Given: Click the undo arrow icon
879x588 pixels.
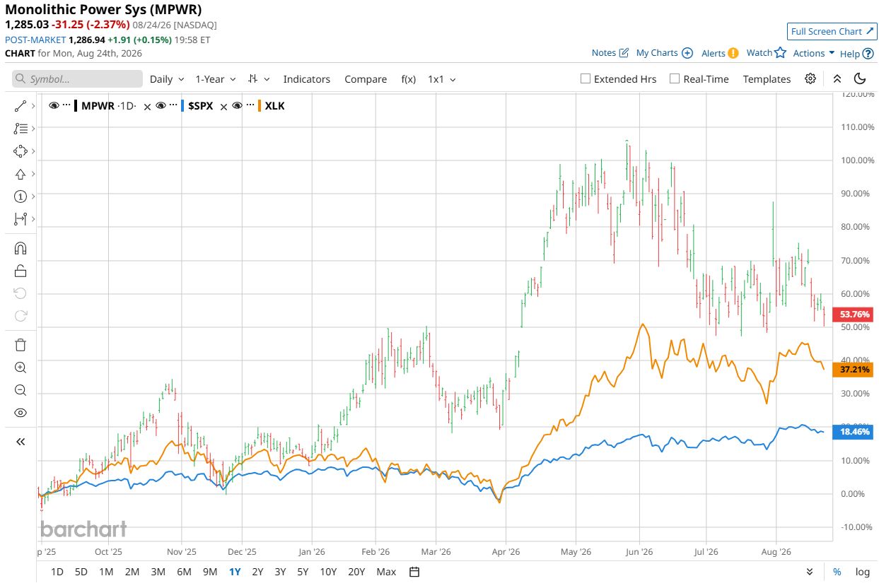Looking at the screenshot, I should pyautogui.click(x=20, y=293).
